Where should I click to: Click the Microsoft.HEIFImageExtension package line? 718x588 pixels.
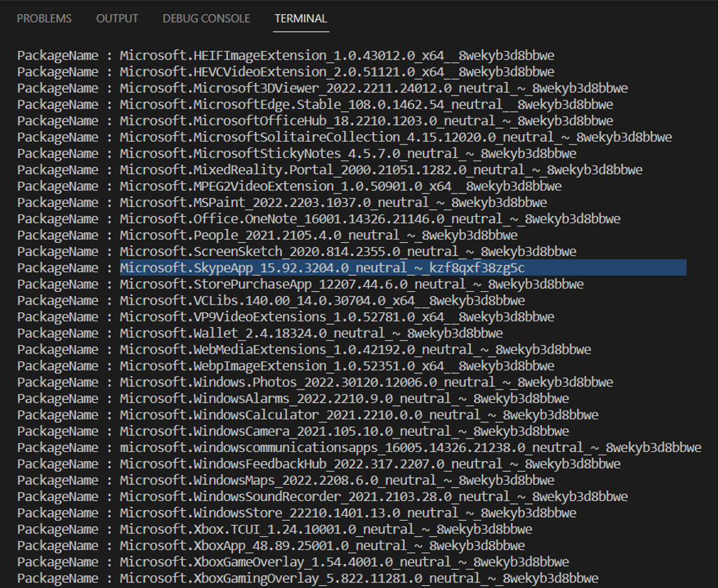tap(286, 55)
